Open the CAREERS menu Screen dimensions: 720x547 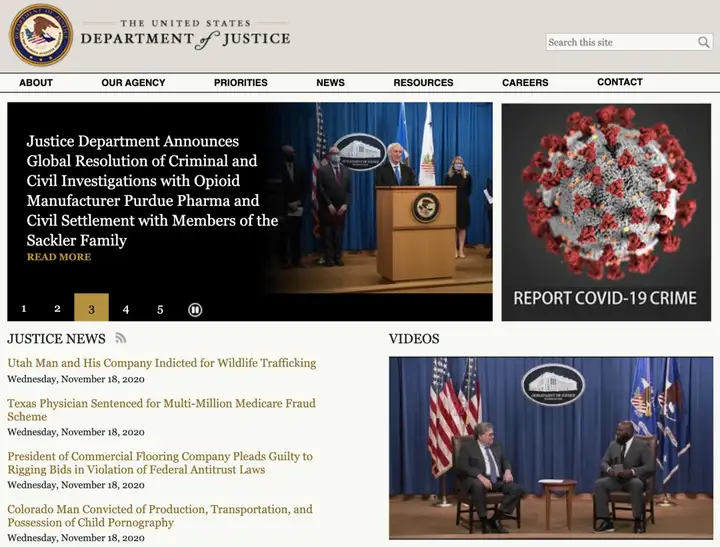525,83
